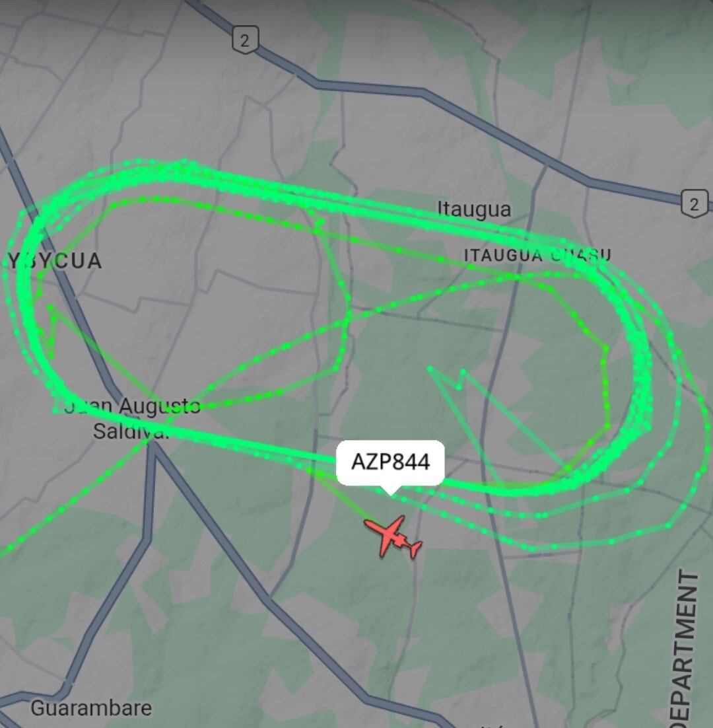
Task: Select the red AZP844 aircraft icon
Action: (x=392, y=536)
